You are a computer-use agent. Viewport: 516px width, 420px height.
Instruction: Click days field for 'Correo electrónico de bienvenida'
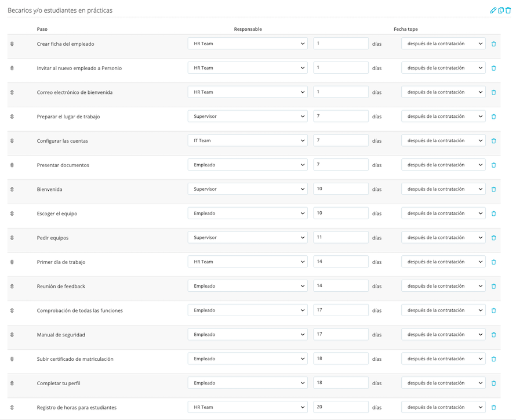(x=341, y=92)
